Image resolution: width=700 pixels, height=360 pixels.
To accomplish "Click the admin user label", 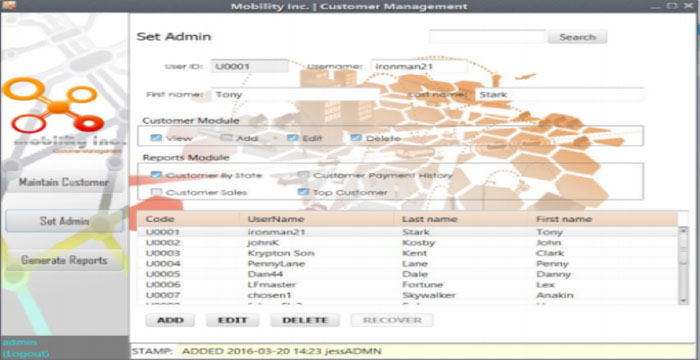I will [x=20, y=343].
